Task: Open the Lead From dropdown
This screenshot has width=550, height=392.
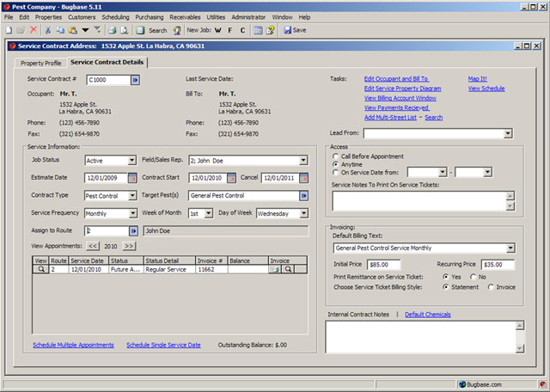Action: [x=508, y=134]
